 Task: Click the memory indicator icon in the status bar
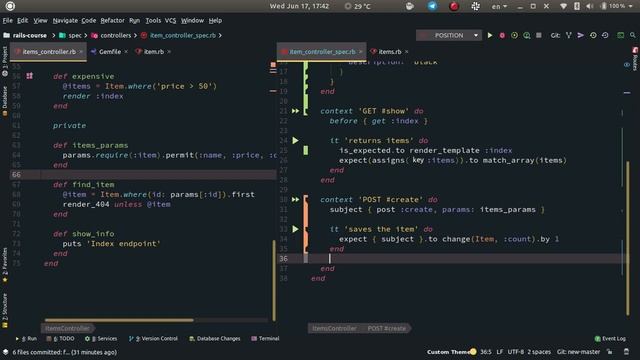point(627,352)
